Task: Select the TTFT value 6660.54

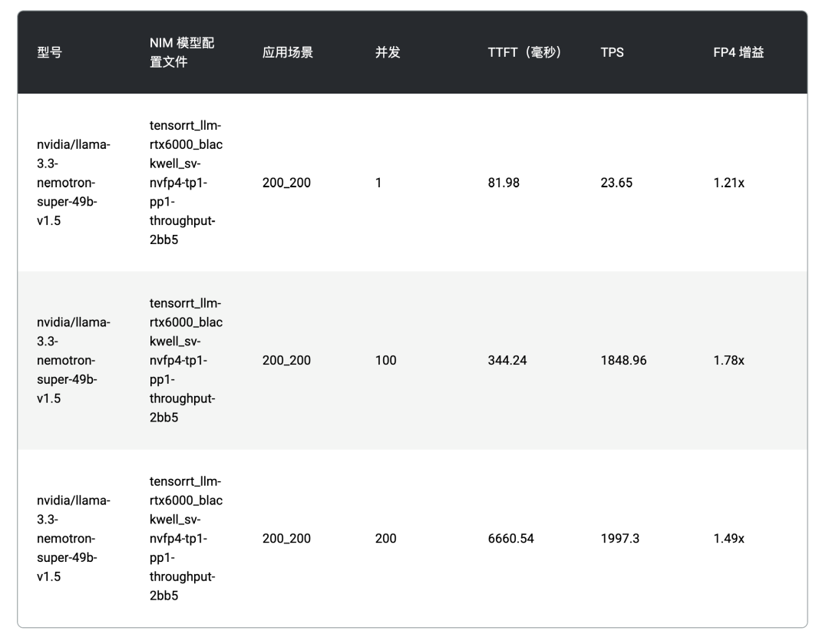Action: (x=510, y=539)
